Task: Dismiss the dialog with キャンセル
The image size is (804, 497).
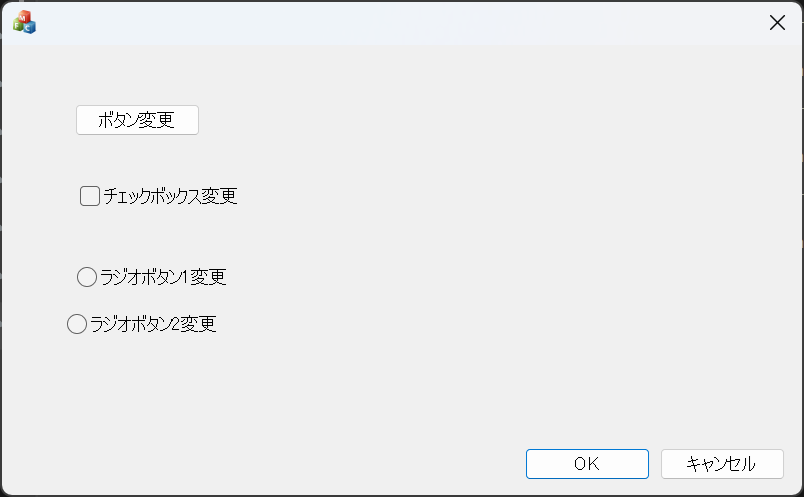Action: [x=721, y=464]
